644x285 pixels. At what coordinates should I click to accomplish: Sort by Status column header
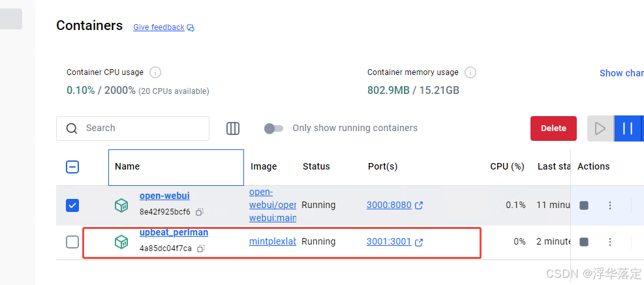tap(316, 166)
